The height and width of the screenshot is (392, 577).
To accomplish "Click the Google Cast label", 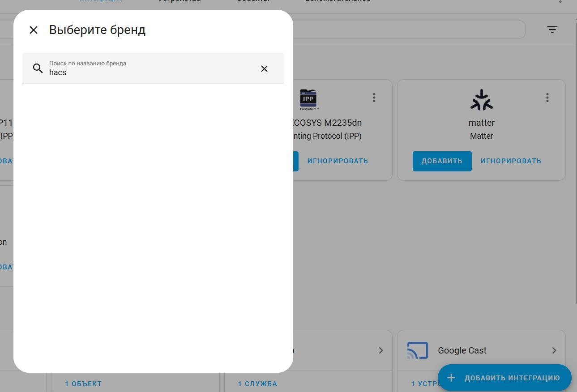I will 462,350.
